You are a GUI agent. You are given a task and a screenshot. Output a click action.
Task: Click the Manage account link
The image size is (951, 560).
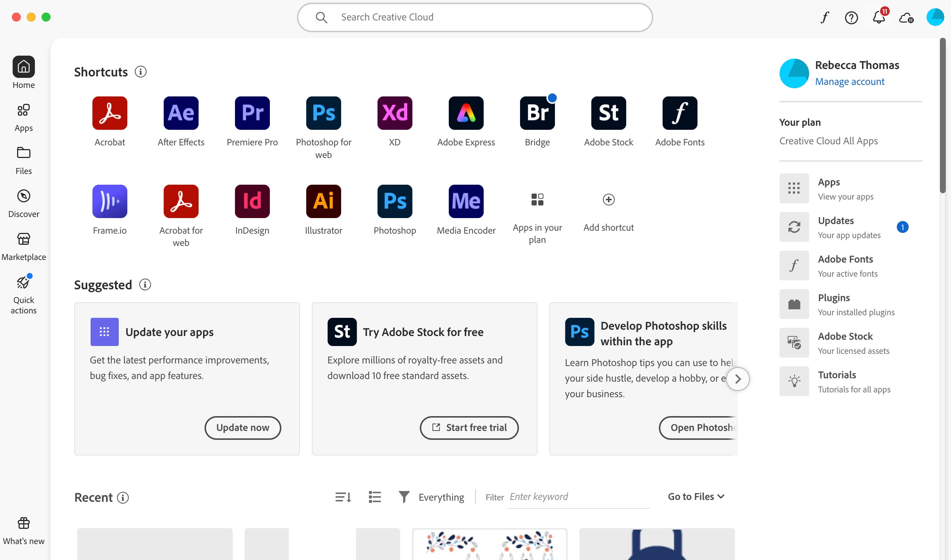[849, 82]
